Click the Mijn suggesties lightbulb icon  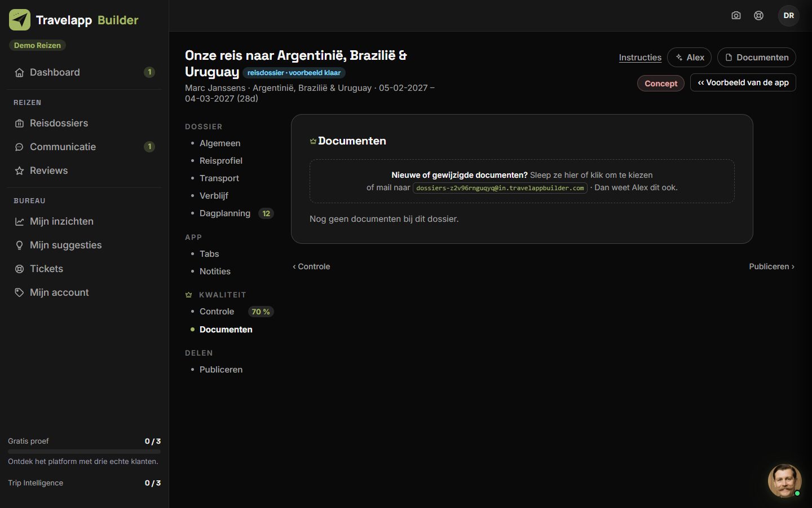(x=19, y=245)
